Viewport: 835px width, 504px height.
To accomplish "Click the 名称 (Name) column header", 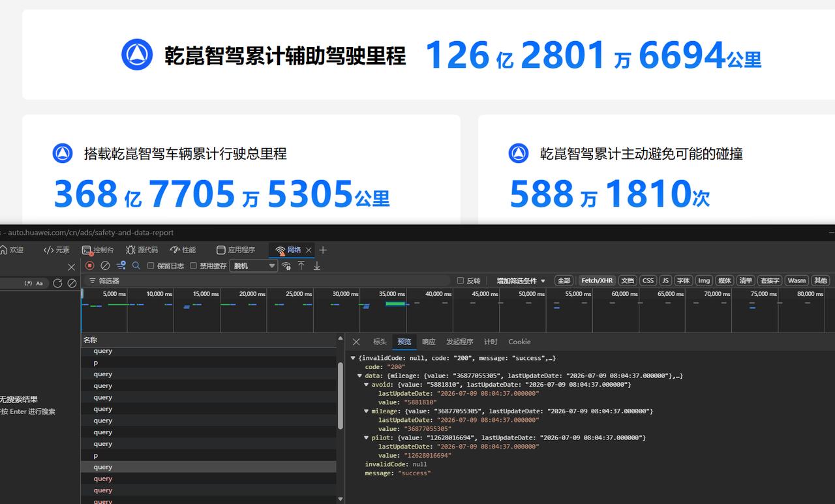I will pyautogui.click(x=209, y=340).
